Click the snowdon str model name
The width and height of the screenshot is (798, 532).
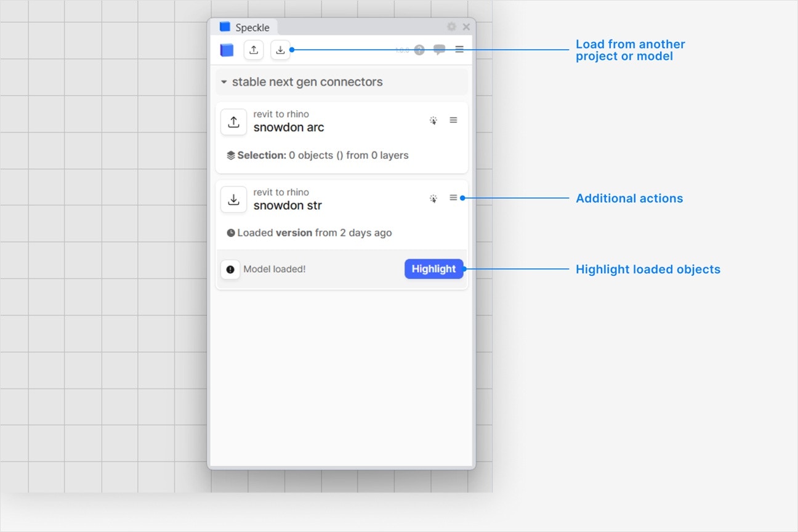[288, 205]
